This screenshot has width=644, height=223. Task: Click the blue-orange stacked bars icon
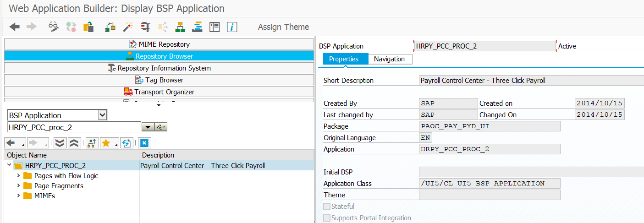pos(197,27)
